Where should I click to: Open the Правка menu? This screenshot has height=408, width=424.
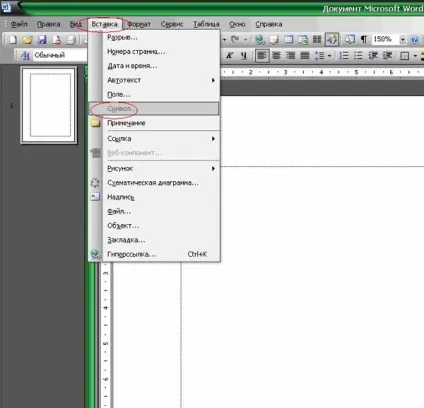click(x=49, y=24)
